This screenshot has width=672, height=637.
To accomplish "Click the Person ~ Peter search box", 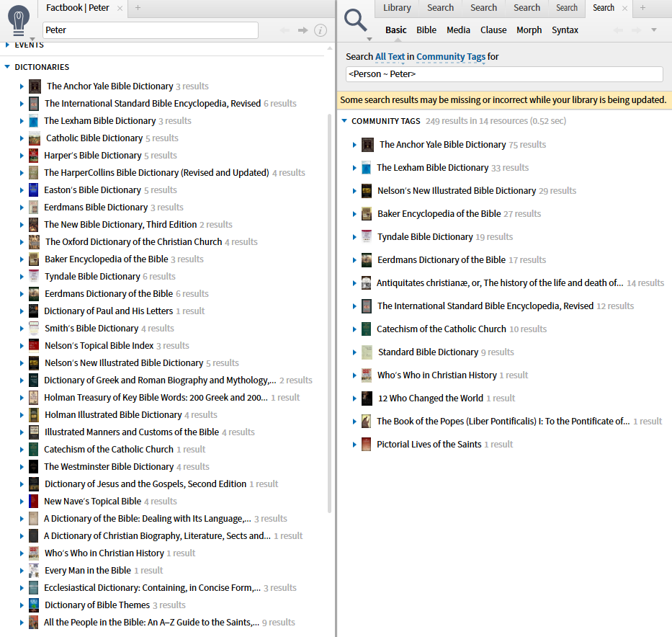I will (504, 74).
